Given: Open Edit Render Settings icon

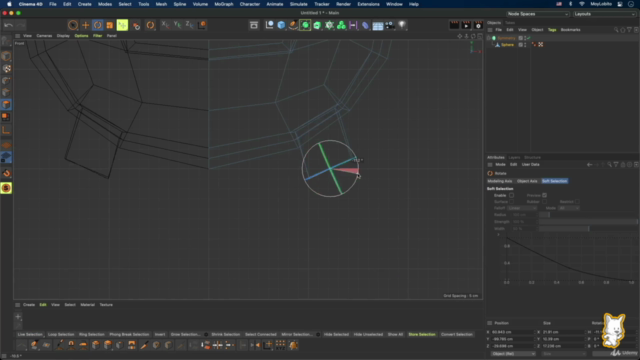Looking at the screenshot, I should 478,25.
